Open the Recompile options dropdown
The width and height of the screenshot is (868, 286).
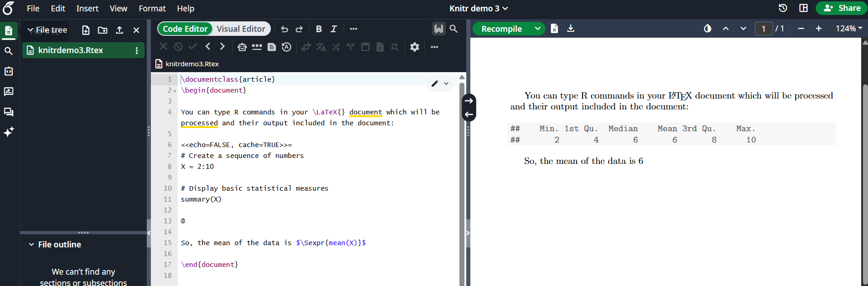click(x=538, y=29)
